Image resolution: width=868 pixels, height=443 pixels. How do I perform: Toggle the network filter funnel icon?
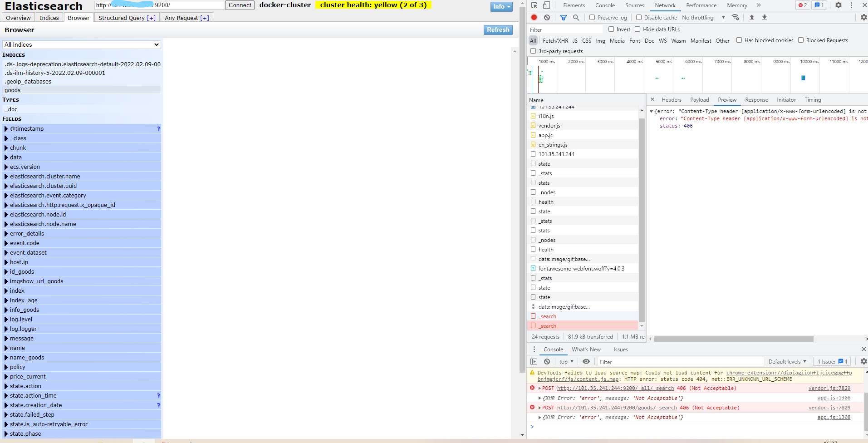coord(563,17)
